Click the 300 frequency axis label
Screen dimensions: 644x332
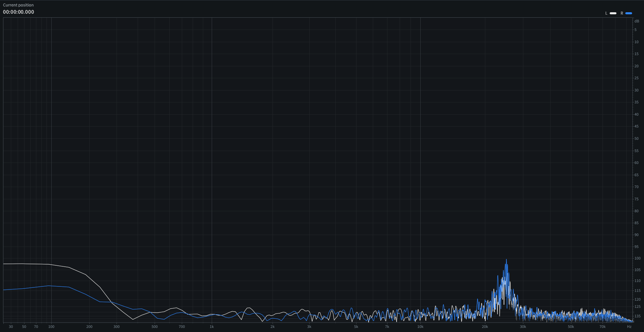click(x=117, y=327)
